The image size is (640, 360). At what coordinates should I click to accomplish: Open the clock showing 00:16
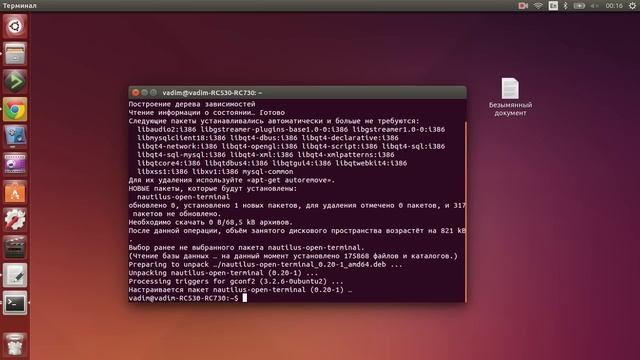tap(614, 6)
